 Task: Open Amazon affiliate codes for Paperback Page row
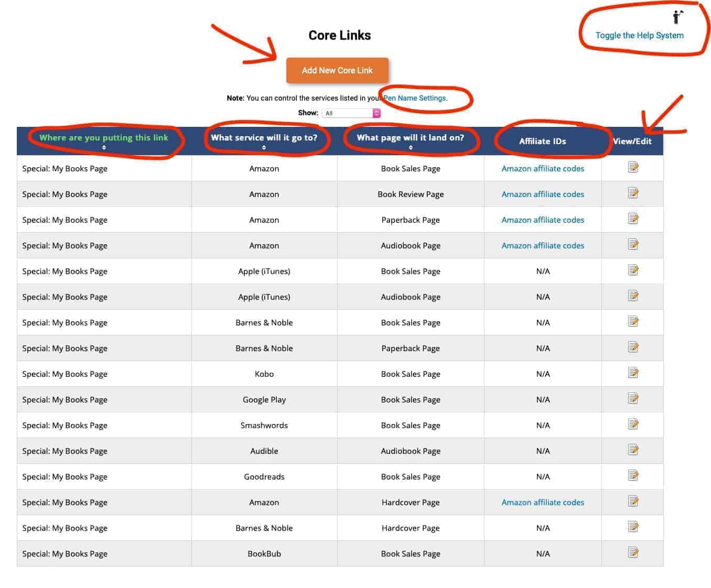tap(543, 220)
